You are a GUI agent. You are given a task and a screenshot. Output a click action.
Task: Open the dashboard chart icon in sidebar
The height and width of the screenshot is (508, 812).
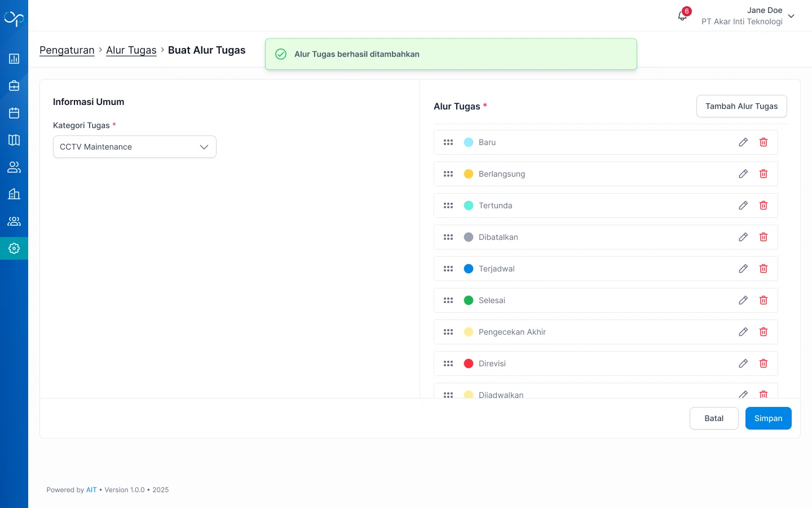click(x=14, y=59)
